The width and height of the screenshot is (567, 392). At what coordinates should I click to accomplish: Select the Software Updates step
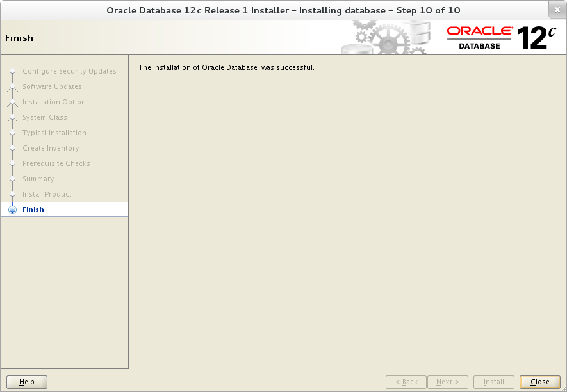(52, 86)
